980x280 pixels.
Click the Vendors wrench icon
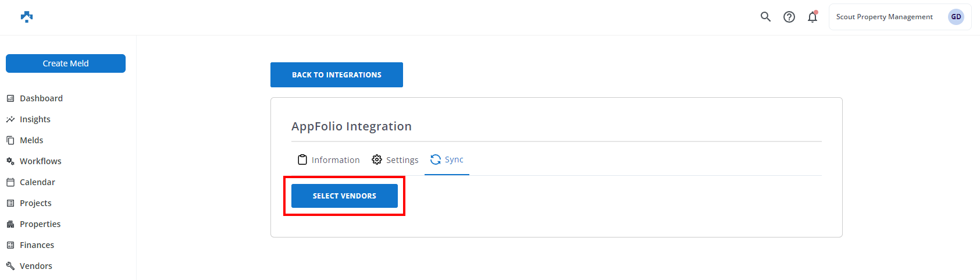10,266
